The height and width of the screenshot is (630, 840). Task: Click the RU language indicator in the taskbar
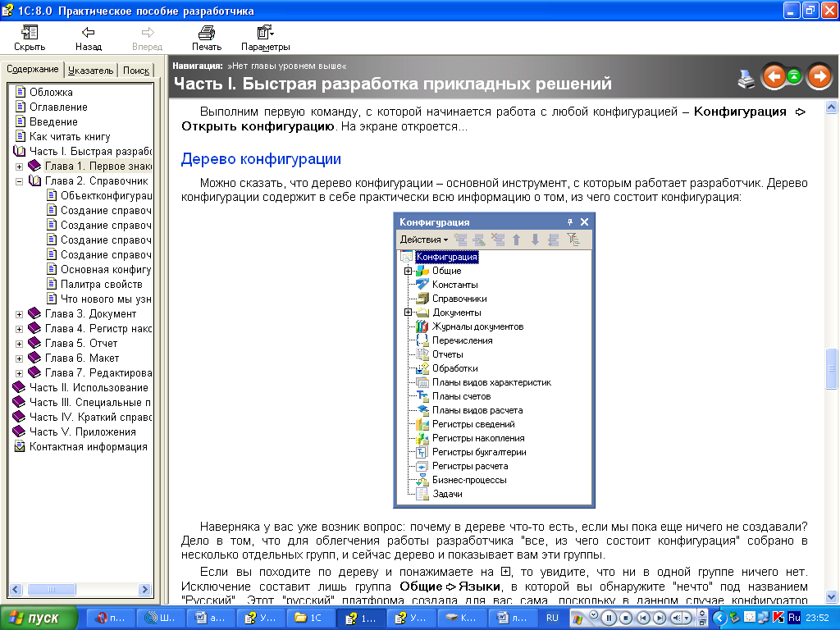coord(552,618)
